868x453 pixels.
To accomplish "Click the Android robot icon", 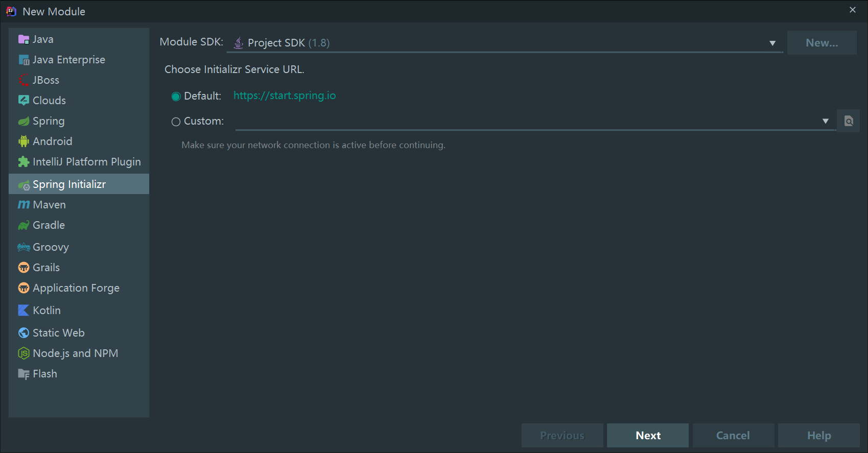I will (24, 141).
